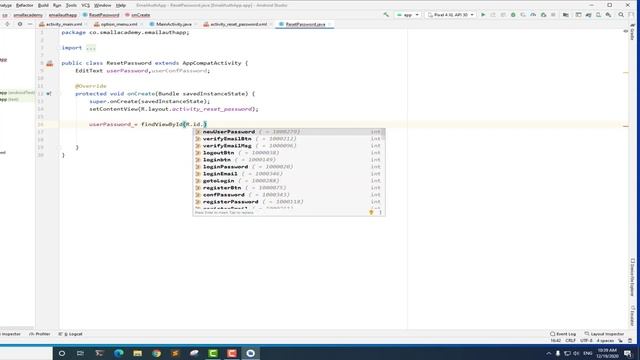
Task: Open the Project Structure folder icon
Action: point(566,15)
